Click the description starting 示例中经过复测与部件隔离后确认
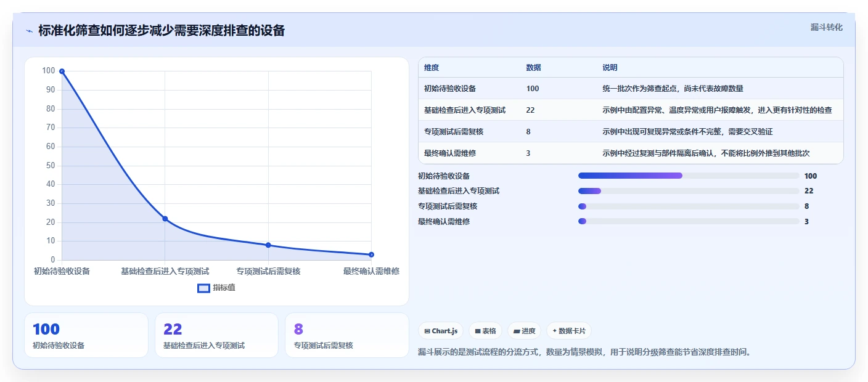 point(706,153)
